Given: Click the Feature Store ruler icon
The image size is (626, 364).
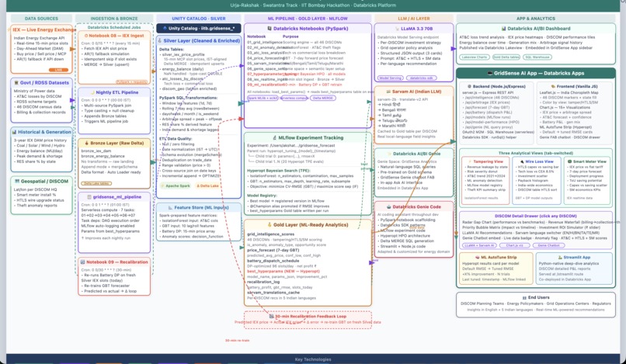Looking at the screenshot, I should tap(170, 207).
